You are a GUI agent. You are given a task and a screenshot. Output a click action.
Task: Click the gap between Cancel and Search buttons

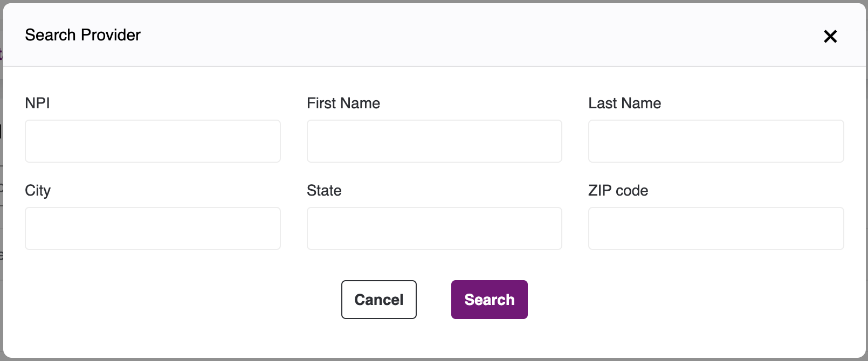434,300
